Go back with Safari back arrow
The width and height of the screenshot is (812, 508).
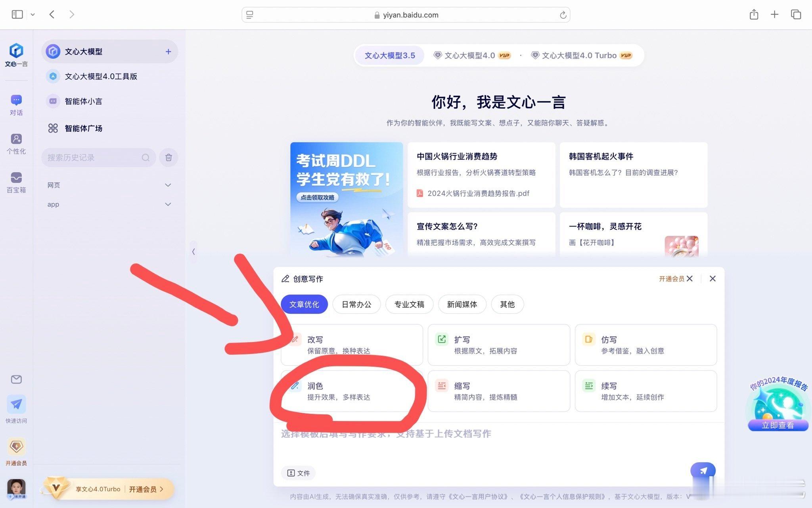pos(52,15)
